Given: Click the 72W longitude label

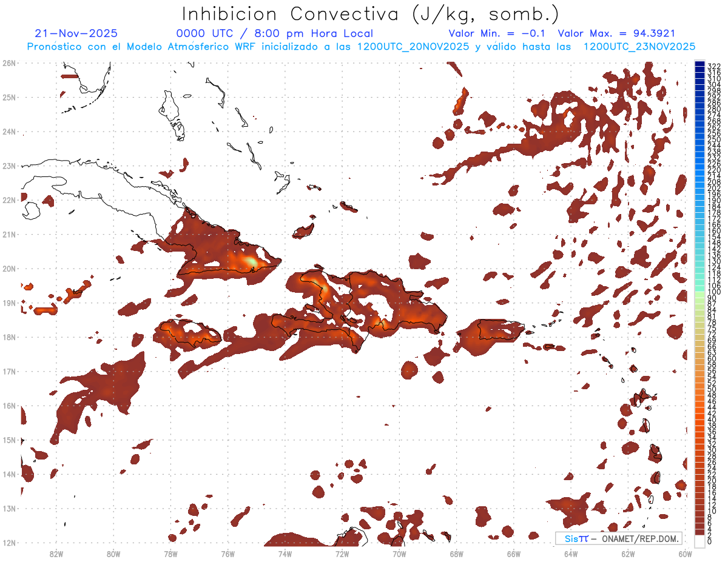Looking at the screenshot, I should point(342,553).
